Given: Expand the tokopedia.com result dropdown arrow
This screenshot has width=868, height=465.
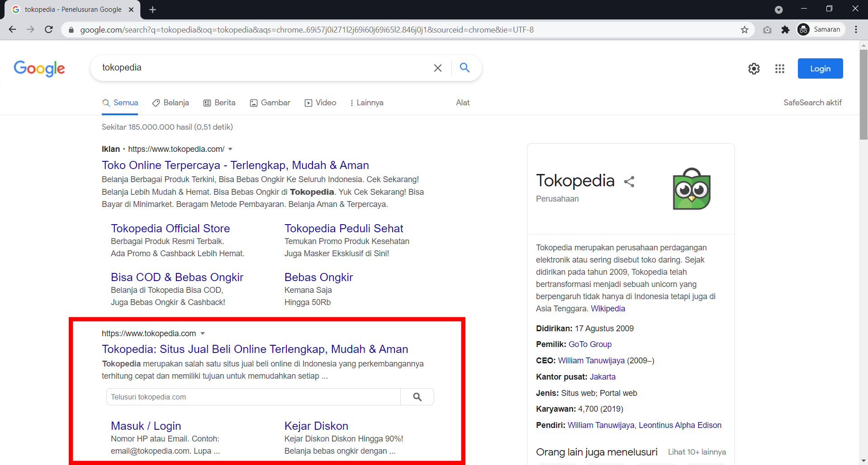Looking at the screenshot, I should (x=203, y=333).
